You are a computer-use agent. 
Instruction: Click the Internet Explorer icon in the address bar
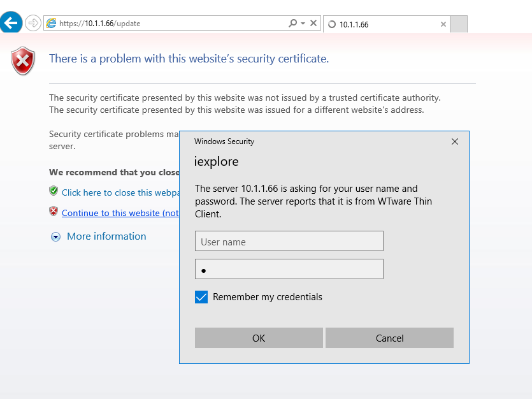(50, 23)
